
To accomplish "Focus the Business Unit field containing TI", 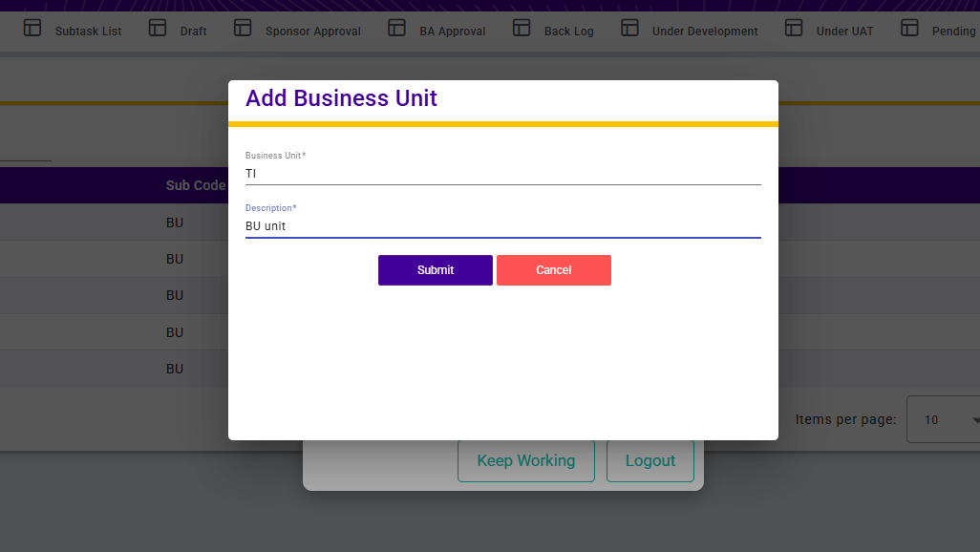I will click(x=502, y=174).
